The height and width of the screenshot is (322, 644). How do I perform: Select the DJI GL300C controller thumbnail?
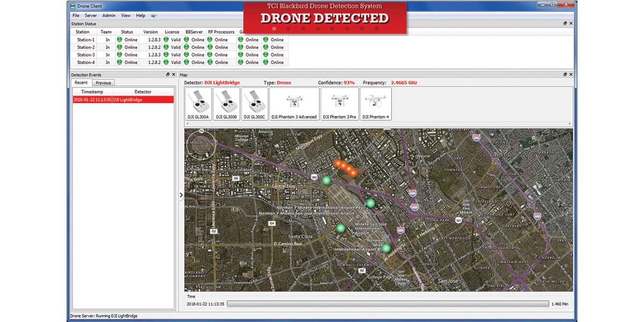point(254,104)
